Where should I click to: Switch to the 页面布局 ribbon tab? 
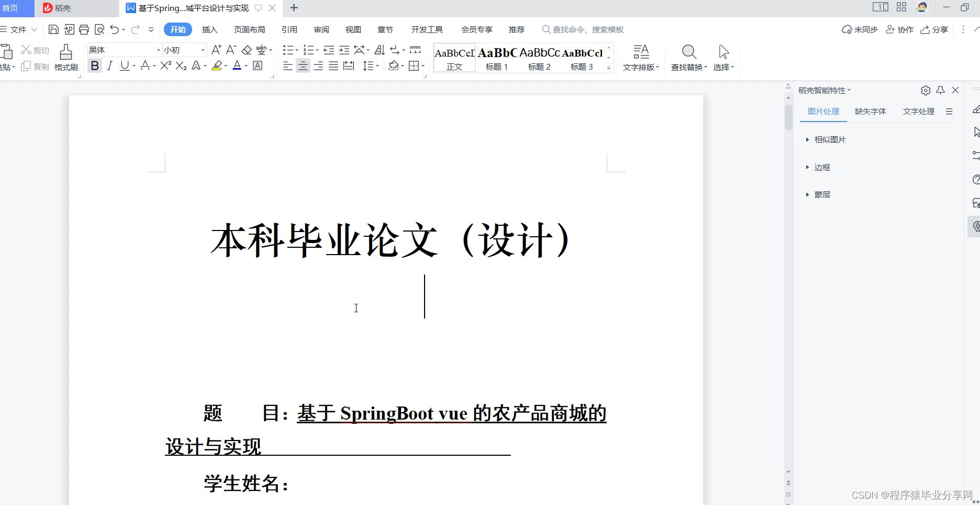(x=249, y=29)
